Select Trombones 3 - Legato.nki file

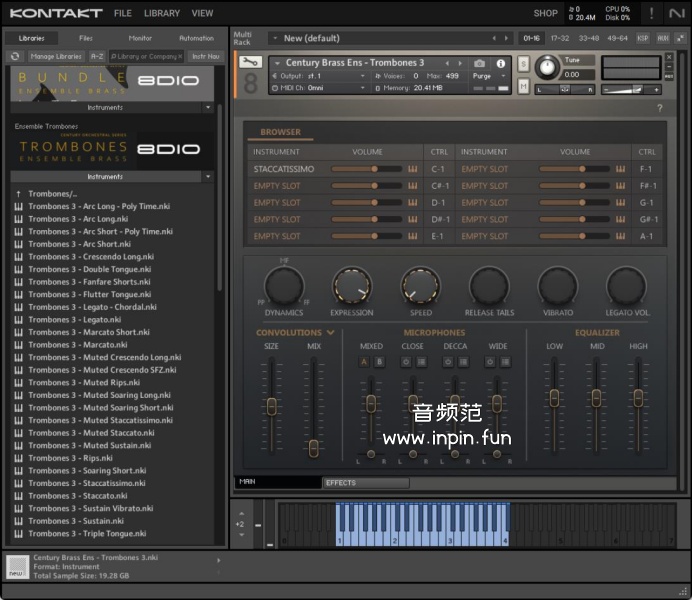[74, 320]
